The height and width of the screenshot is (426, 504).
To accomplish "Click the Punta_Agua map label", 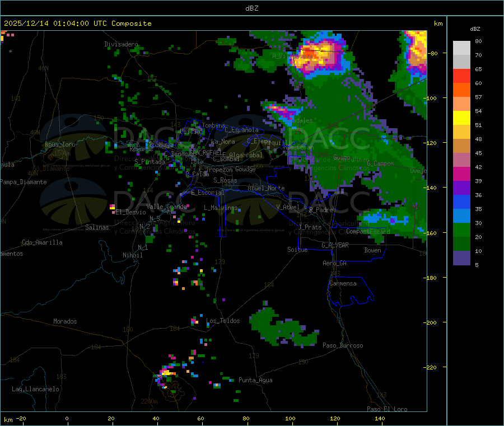I will coord(255,380).
